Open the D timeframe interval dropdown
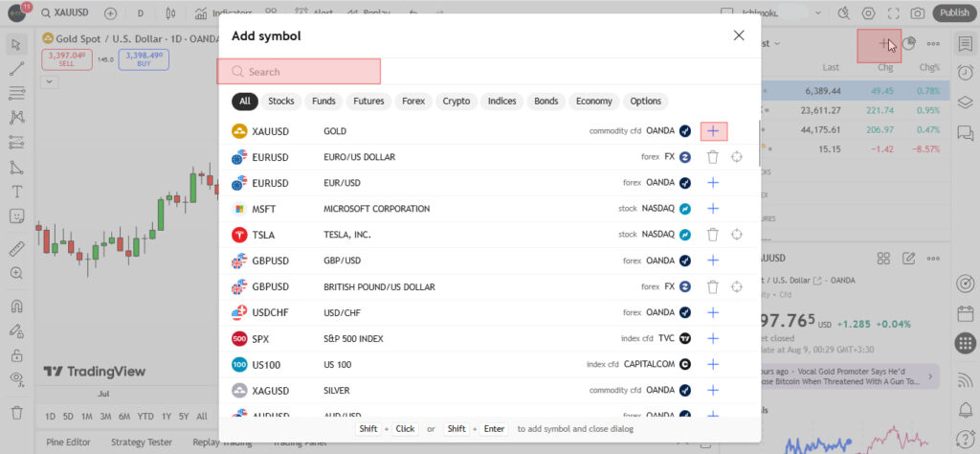 140,13
